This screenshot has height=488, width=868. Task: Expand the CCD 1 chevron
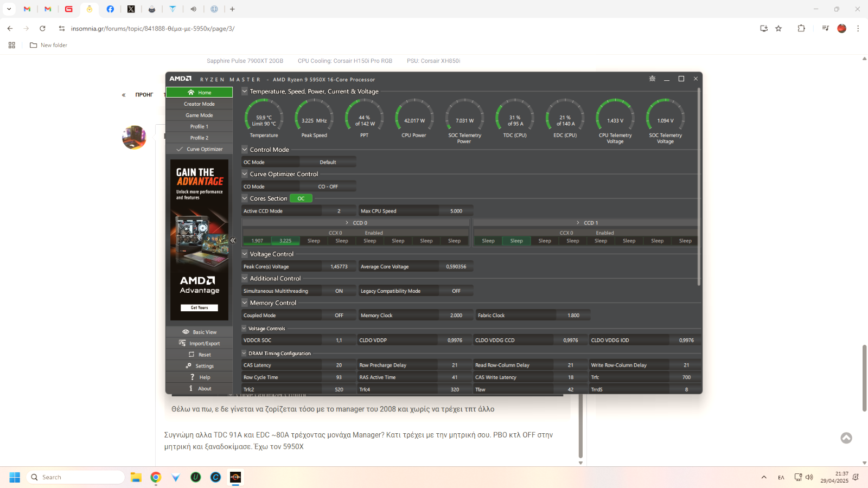(578, 223)
